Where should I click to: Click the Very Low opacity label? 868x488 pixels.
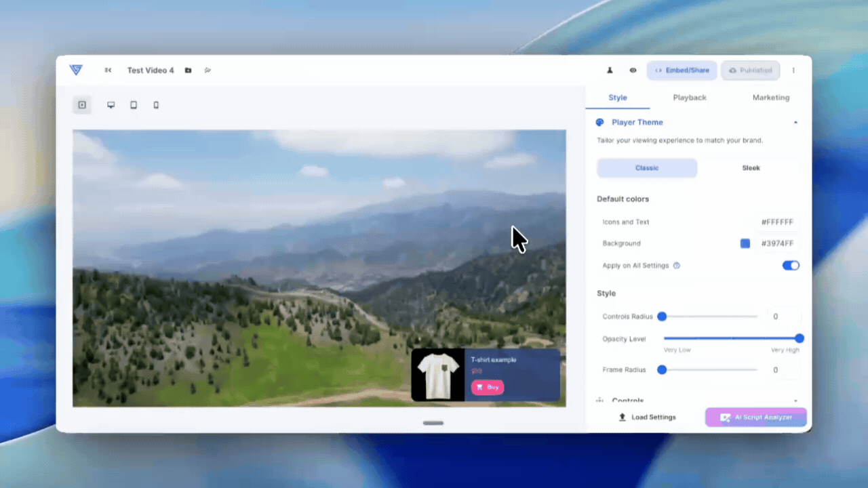pyautogui.click(x=677, y=350)
